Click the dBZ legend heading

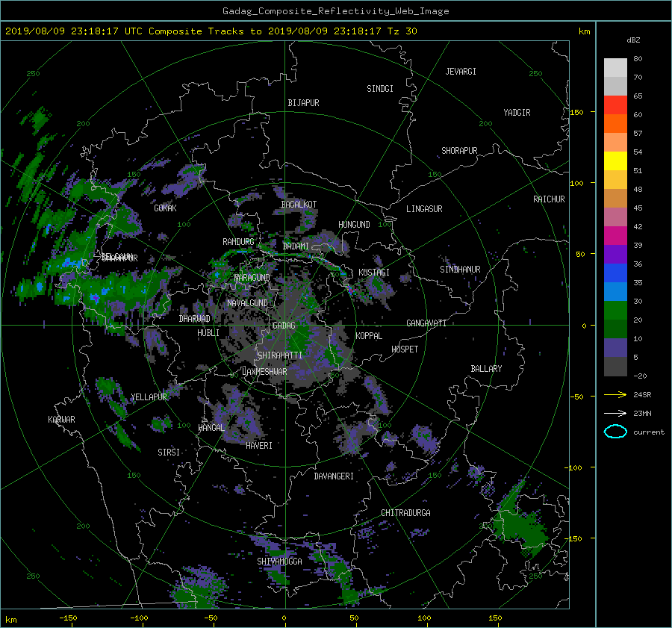coord(633,40)
